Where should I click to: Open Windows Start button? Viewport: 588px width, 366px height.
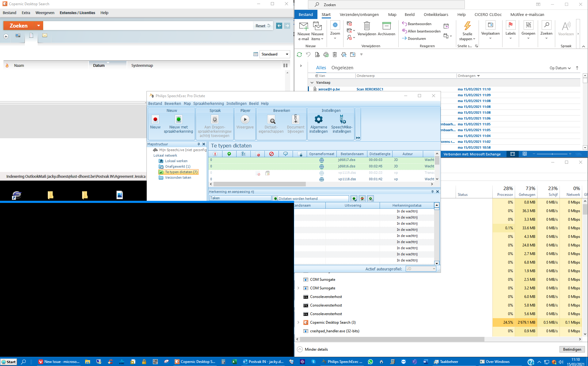click(9, 362)
